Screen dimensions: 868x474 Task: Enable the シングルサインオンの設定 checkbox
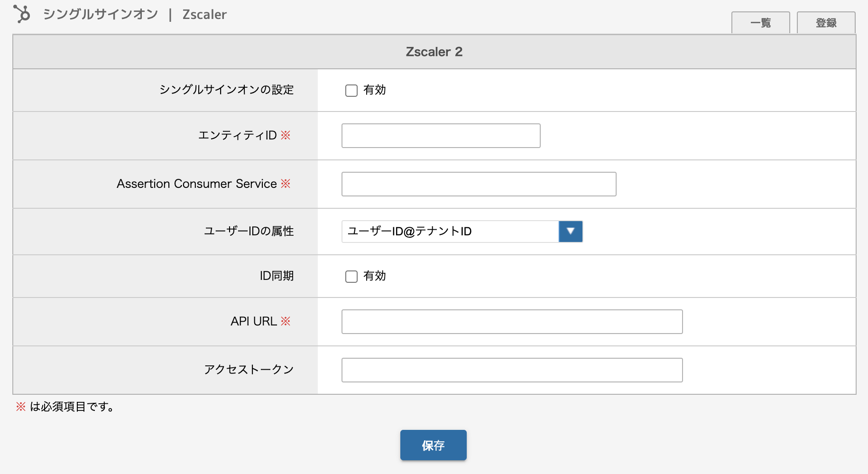click(x=351, y=91)
